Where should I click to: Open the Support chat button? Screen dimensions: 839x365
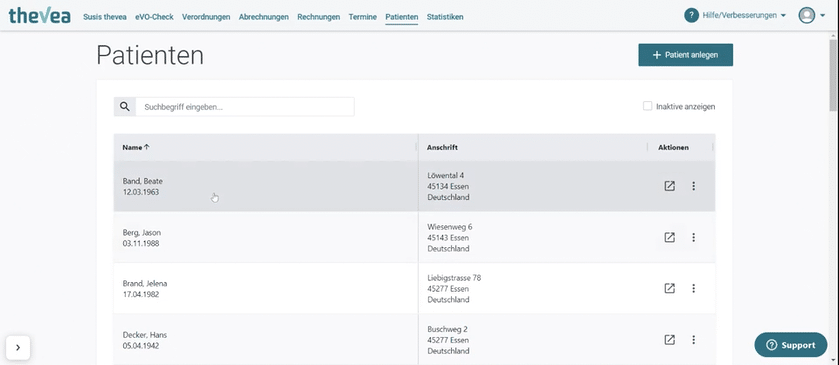(791, 345)
